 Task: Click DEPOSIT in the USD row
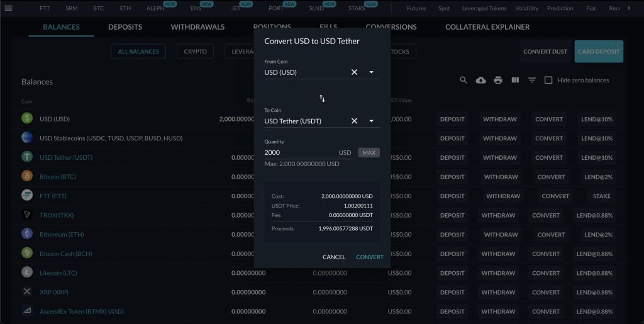click(x=452, y=119)
